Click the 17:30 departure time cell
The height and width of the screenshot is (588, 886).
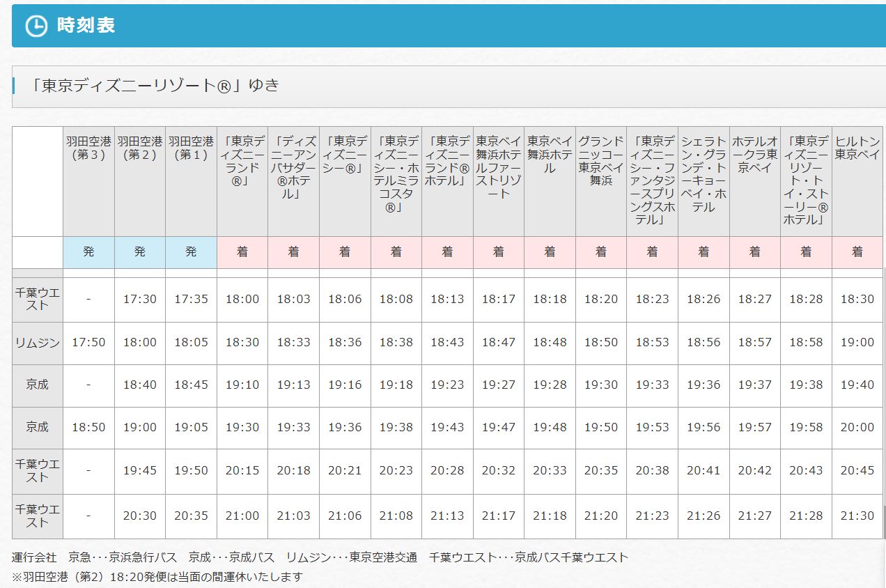140,299
